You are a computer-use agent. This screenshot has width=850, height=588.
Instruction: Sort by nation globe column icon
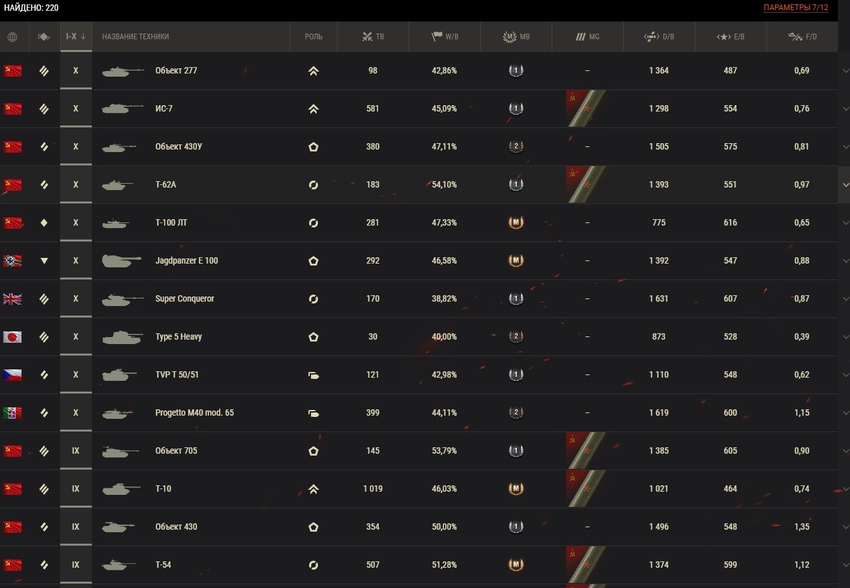click(12, 37)
